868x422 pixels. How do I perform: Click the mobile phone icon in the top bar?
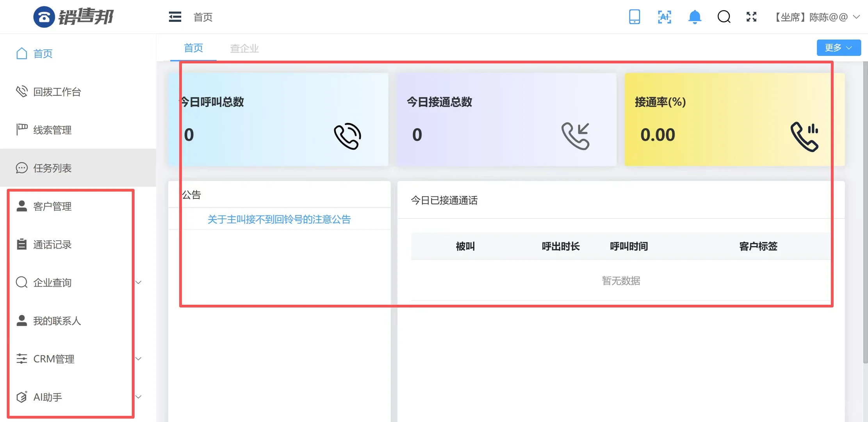point(635,17)
